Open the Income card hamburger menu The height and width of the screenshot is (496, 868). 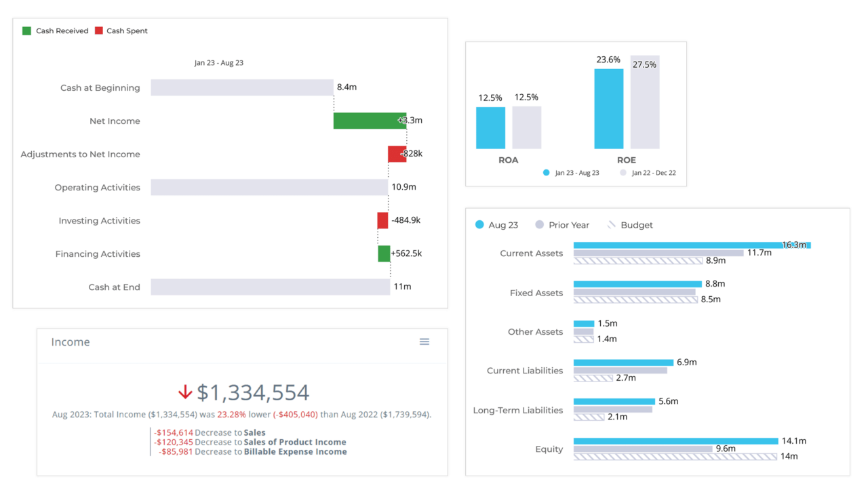point(425,342)
